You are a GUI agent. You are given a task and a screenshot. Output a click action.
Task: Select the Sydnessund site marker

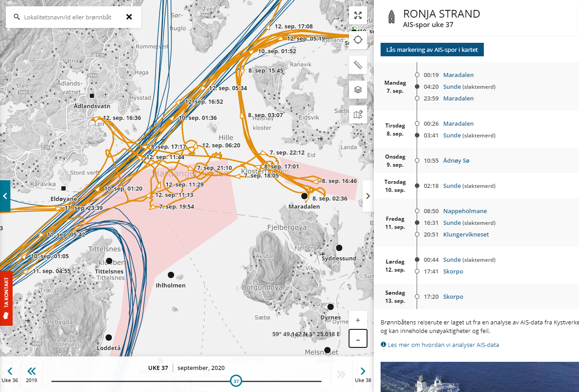point(339,248)
